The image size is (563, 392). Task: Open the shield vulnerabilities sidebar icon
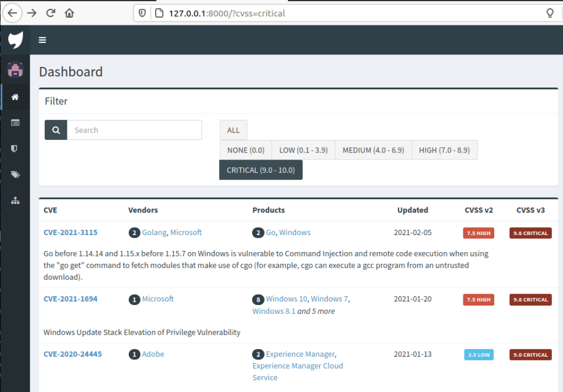(15, 149)
